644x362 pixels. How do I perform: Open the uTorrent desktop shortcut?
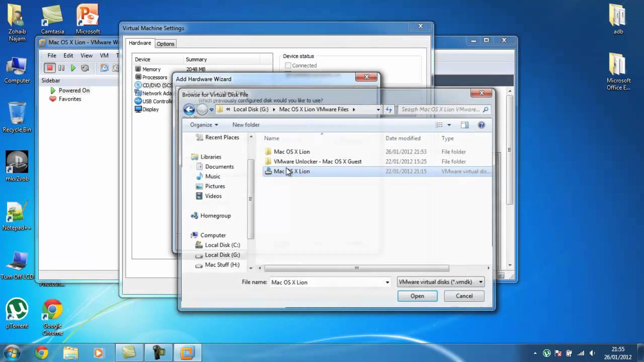pyautogui.click(x=17, y=313)
